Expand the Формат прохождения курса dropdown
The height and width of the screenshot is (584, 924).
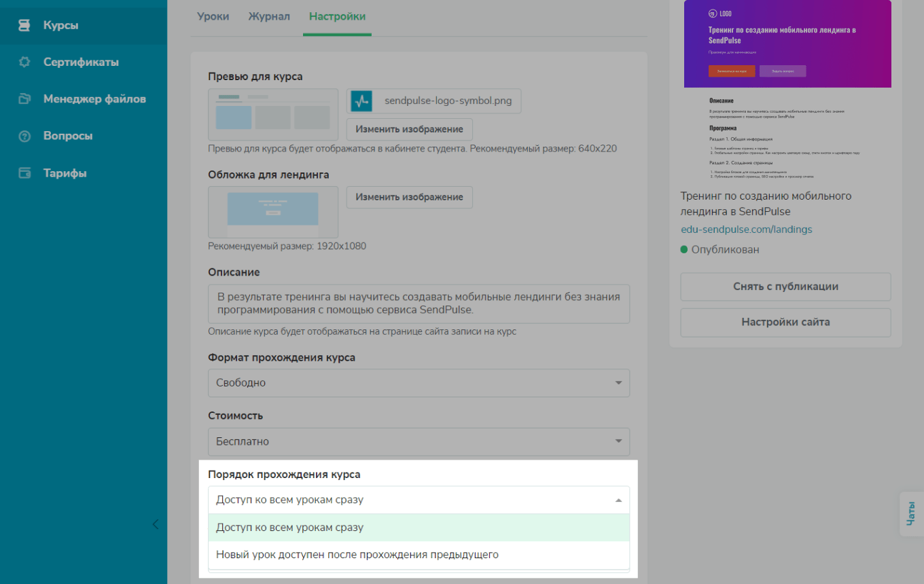click(x=419, y=383)
